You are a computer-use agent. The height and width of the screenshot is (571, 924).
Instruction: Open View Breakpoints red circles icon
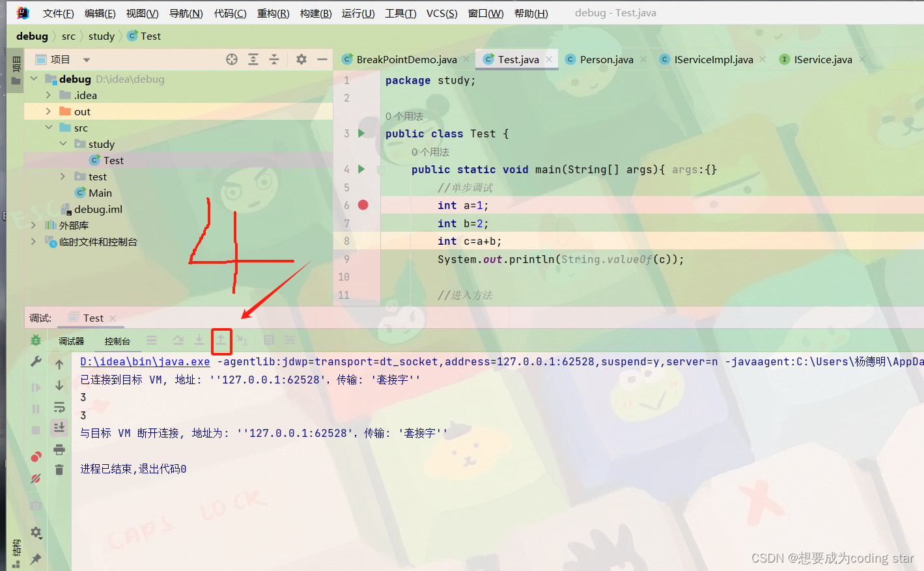click(x=36, y=456)
